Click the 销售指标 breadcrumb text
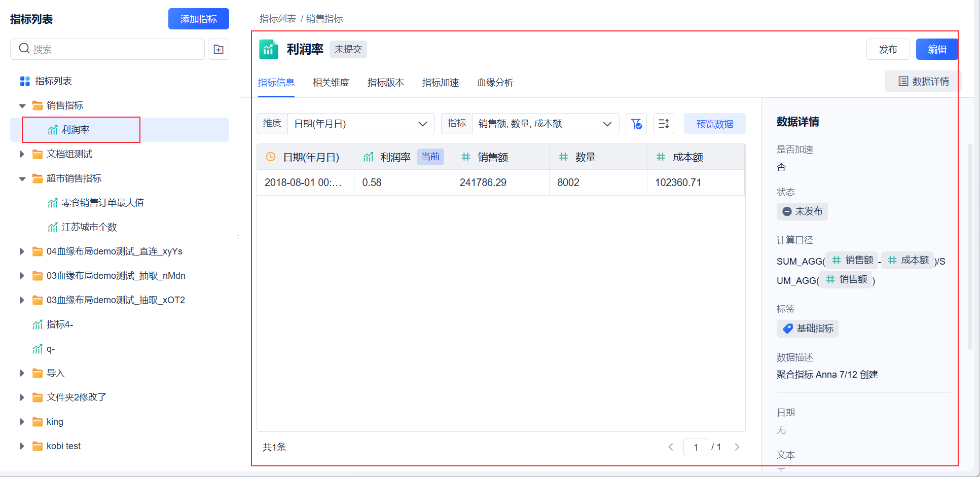This screenshot has height=477, width=980. tap(324, 19)
